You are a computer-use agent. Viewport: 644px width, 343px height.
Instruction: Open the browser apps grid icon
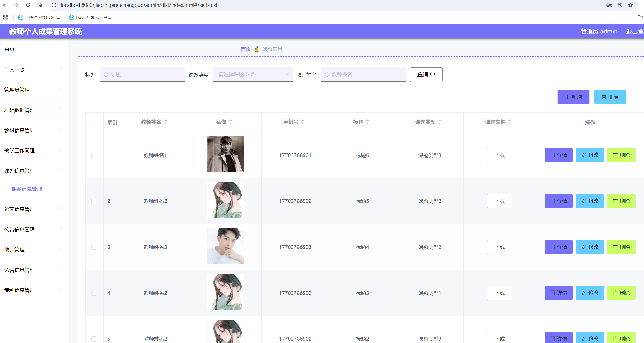coord(6,17)
